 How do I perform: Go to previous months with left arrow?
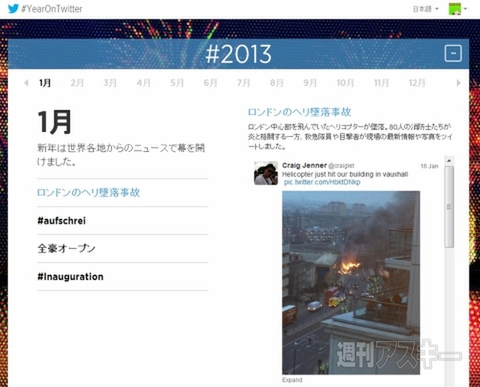coord(26,83)
